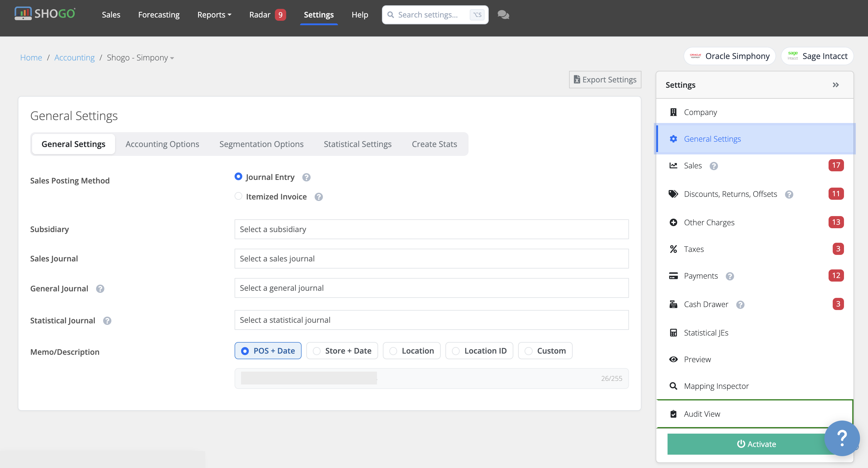Click the Other Charges plus-circle icon
Screen dimensions: 868x468
click(x=673, y=222)
